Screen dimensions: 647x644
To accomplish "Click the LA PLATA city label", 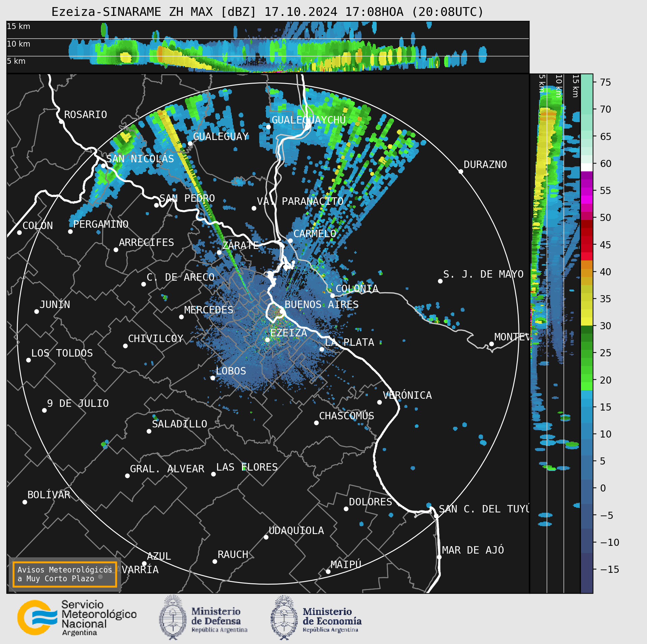I will [x=349, y=342].
